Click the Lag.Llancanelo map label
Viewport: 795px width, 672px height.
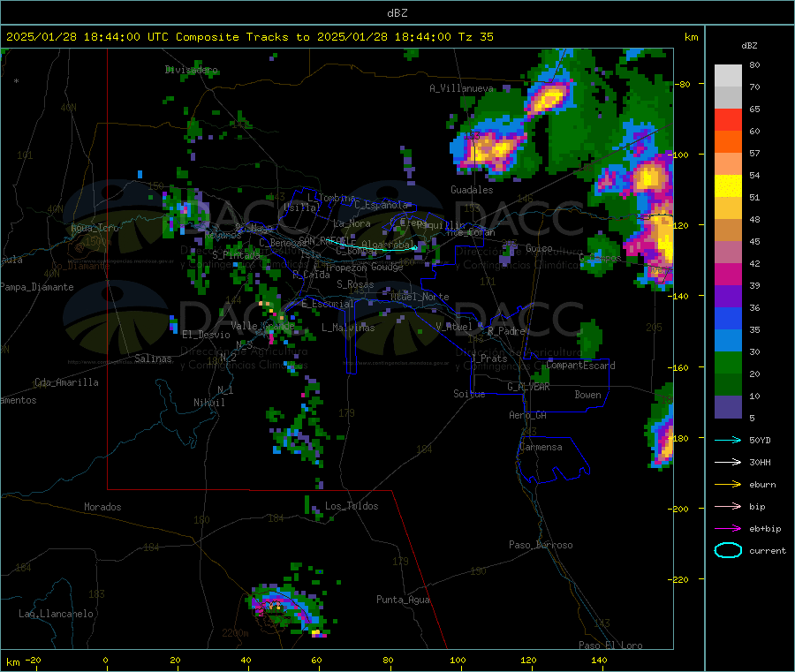click(56, 614)
